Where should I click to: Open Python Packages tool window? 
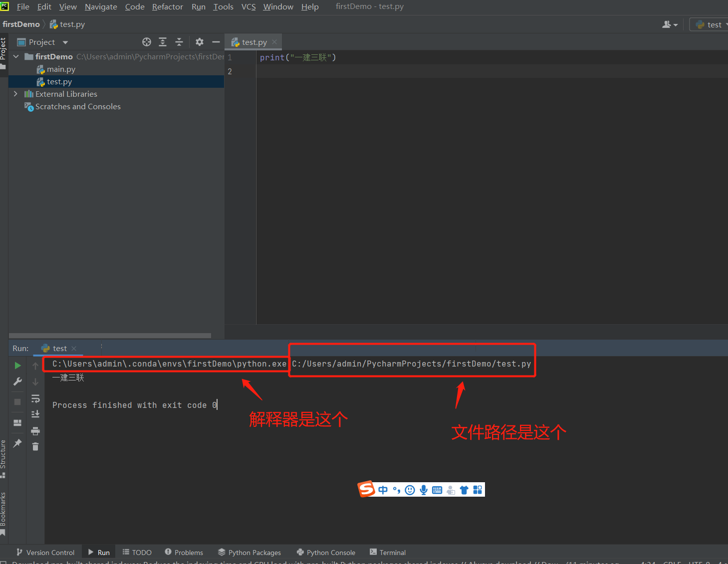[x=249, y=552]
